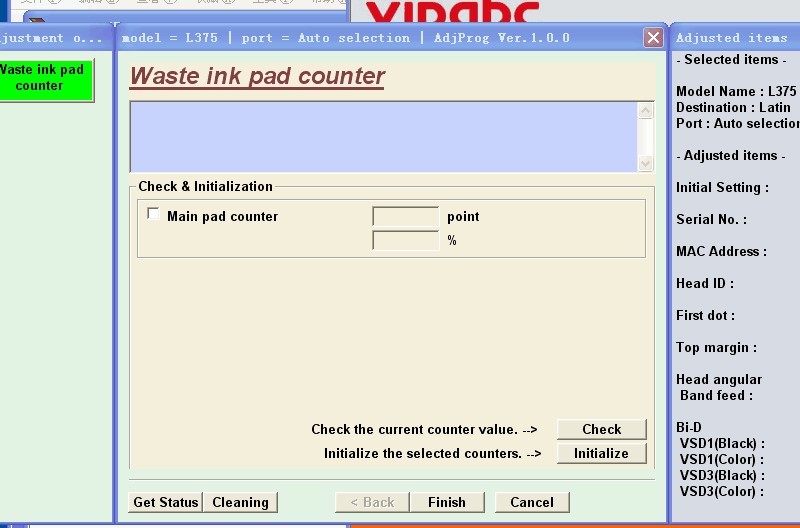The image size is (800, 528).
Task: Click the 'VSD3(Color) :' label
Action: (x=722, y=492)
